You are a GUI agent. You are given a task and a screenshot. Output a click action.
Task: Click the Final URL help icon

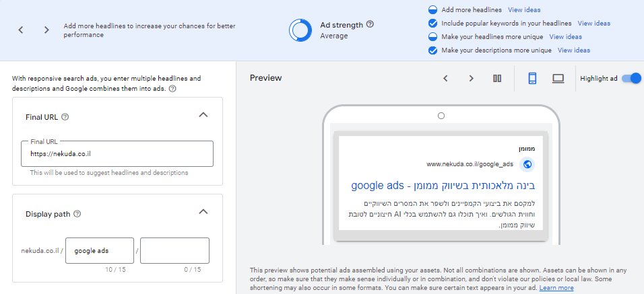coord(65,116)
